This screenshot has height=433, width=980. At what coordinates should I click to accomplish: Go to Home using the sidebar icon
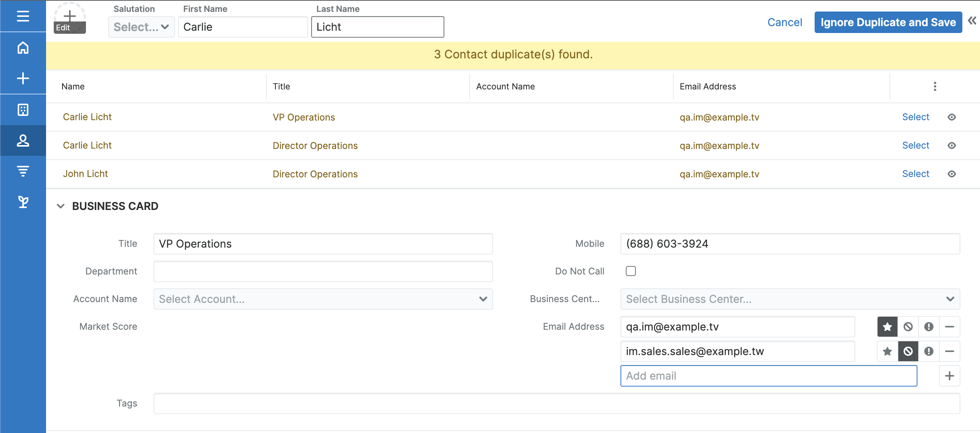point(23,48)
